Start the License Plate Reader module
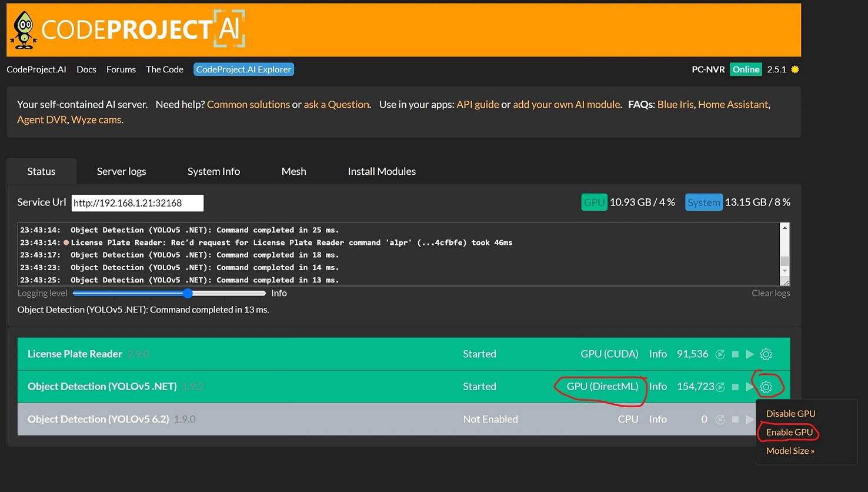868x492 pixels. [x=750, y=354]
